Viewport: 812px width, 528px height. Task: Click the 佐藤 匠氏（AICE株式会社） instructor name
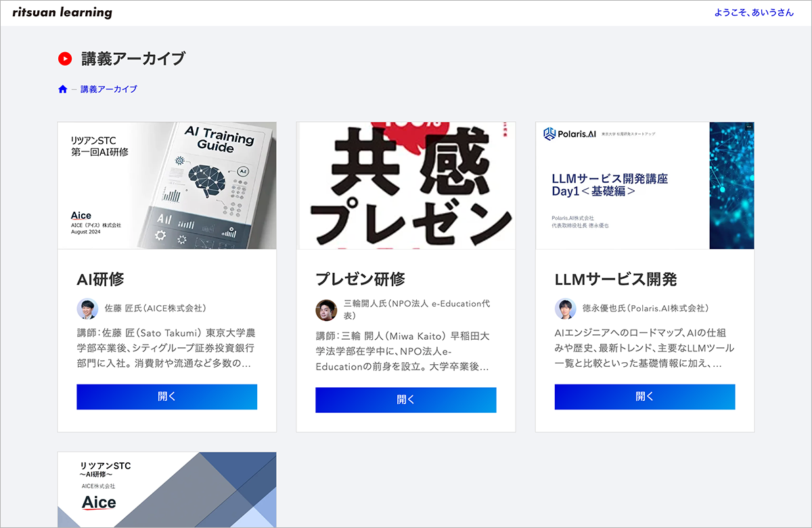[156, 309]
